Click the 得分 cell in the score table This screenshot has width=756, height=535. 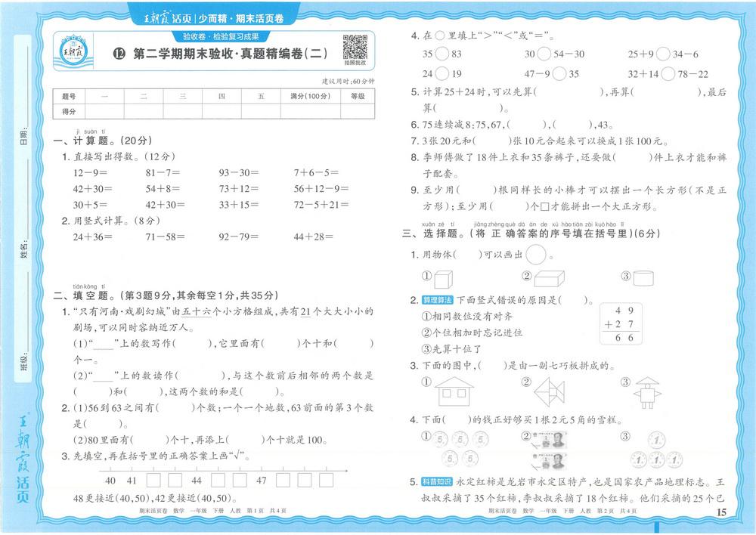pos(69,111)
